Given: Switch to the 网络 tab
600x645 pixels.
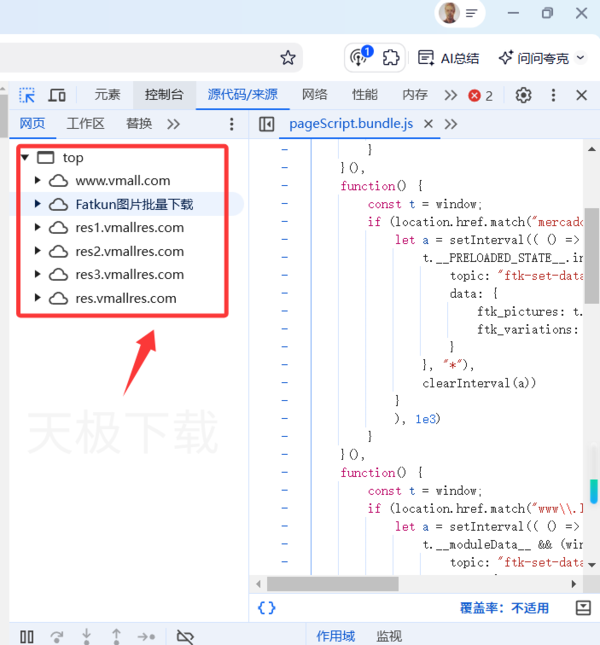Looking at the screenshot, I should click(x=314, y=95).
